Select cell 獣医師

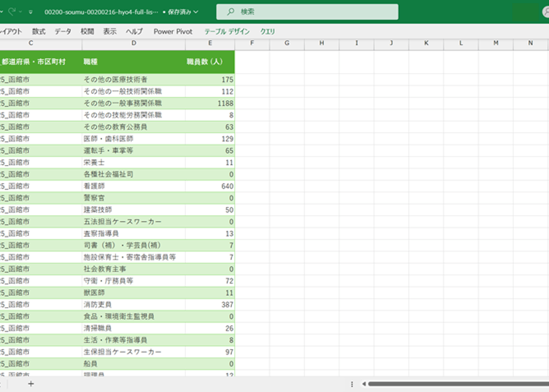click(x=134, y=293)
